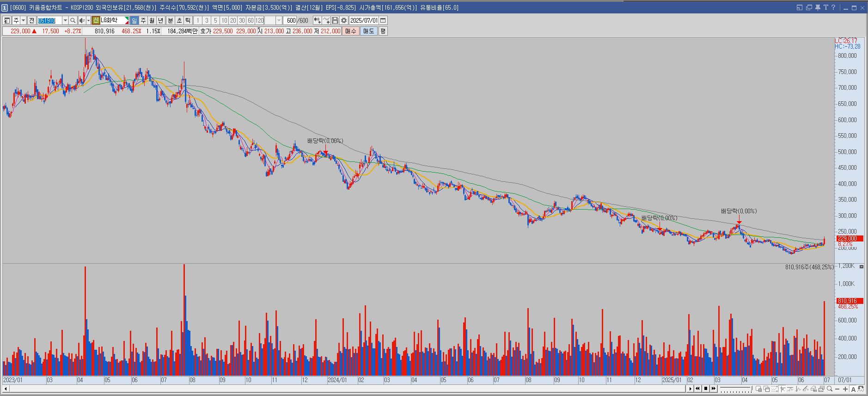This screenshot has width=868, height=396.
Task: Click the green 신 new-stock icon
Action: coord(96,20)
